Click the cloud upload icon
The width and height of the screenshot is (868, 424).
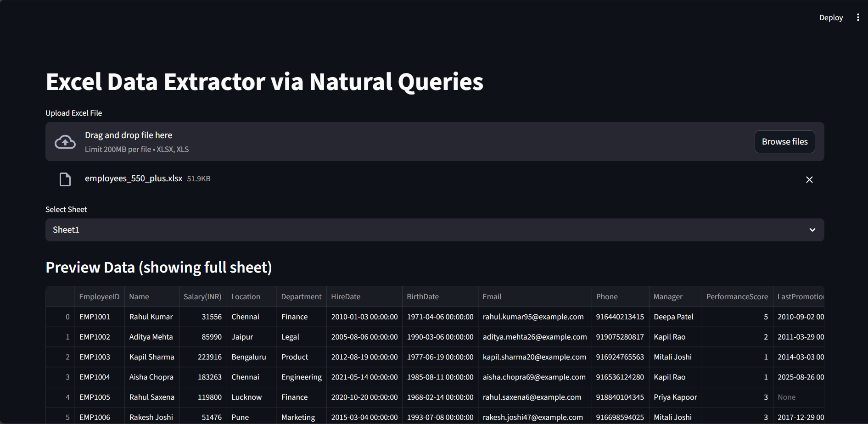65,142
